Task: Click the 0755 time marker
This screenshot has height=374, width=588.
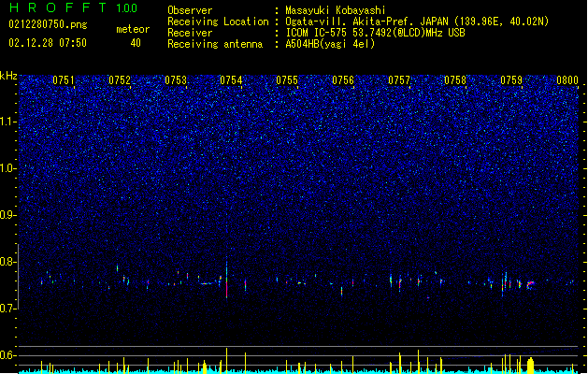Action: pos(287,80)
